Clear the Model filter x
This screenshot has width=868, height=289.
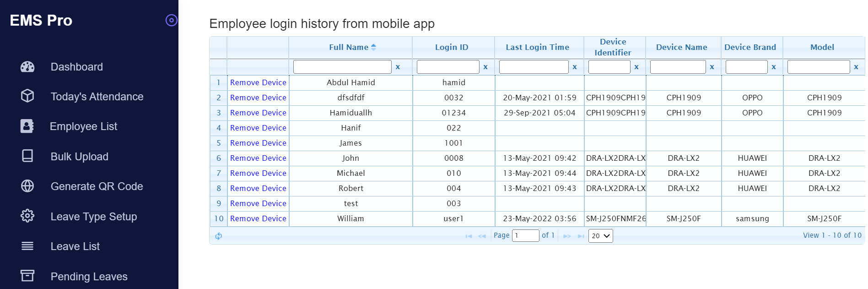coord(856,67)
